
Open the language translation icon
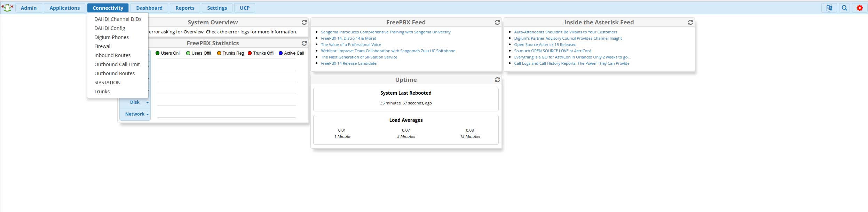829,8
